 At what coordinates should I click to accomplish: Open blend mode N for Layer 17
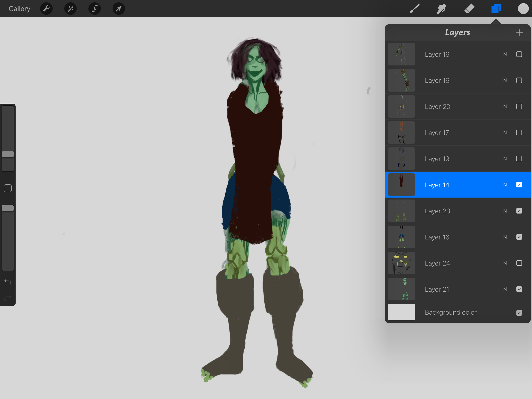click(505, 133)
